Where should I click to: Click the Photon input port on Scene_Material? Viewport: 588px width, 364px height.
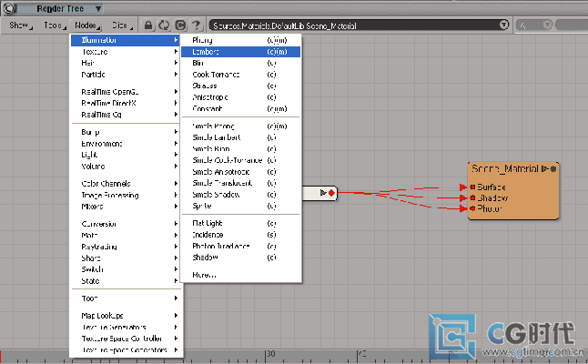coord(472,208)
